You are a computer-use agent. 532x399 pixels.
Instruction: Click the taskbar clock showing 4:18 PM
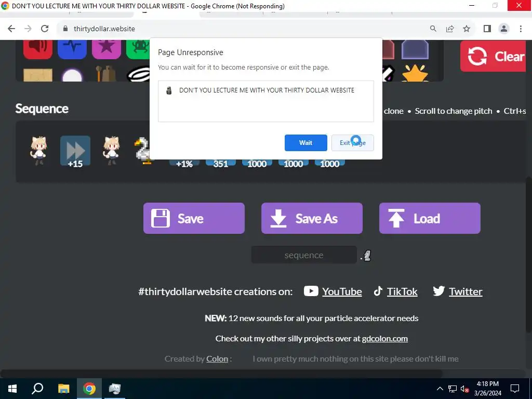(487, 389)
